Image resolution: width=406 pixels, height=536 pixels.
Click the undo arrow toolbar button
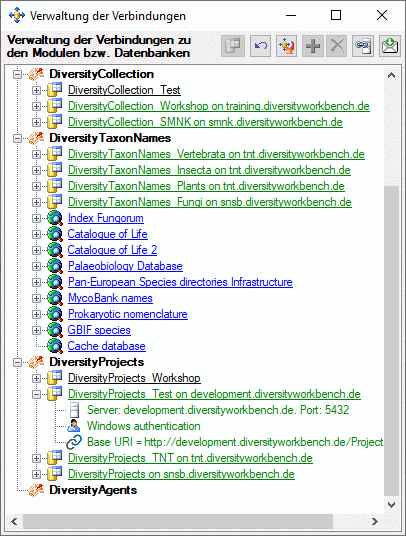(x=260, y=45)
